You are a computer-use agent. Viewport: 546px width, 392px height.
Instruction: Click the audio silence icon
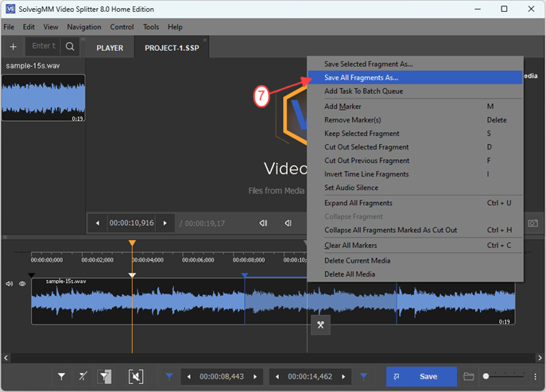click(x=136, y=376)
